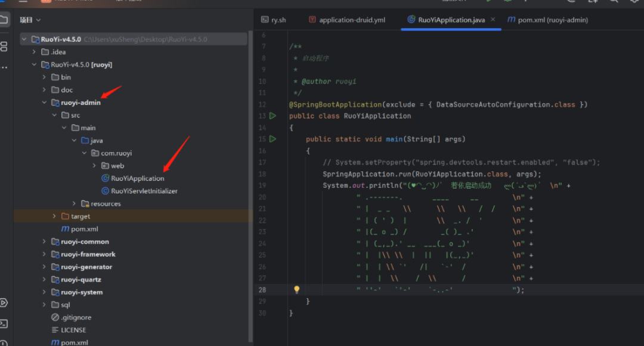Click line number 28 in gutter
This screenshot has height=346, width=644.
coord(262,290)
